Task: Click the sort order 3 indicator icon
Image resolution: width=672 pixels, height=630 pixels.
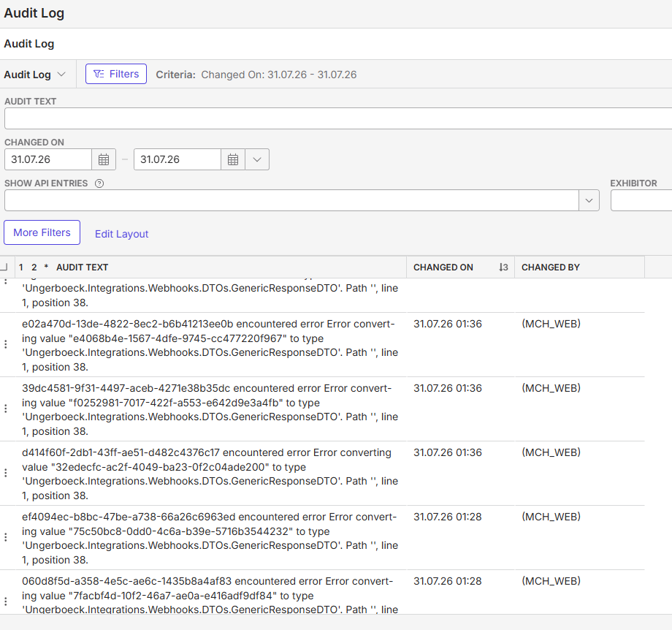Action: [503, 267]
